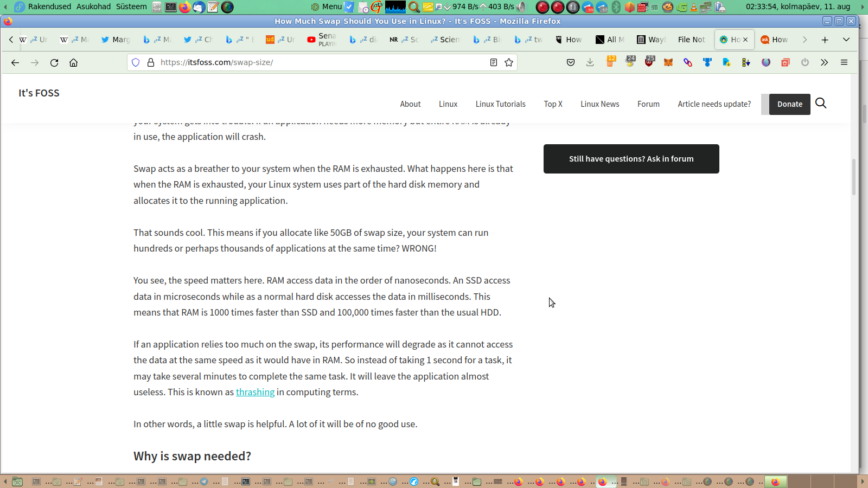Screen dimensions: 868x488
Task: Click the orange extension icon with badge 12
Action: point(611,61)
